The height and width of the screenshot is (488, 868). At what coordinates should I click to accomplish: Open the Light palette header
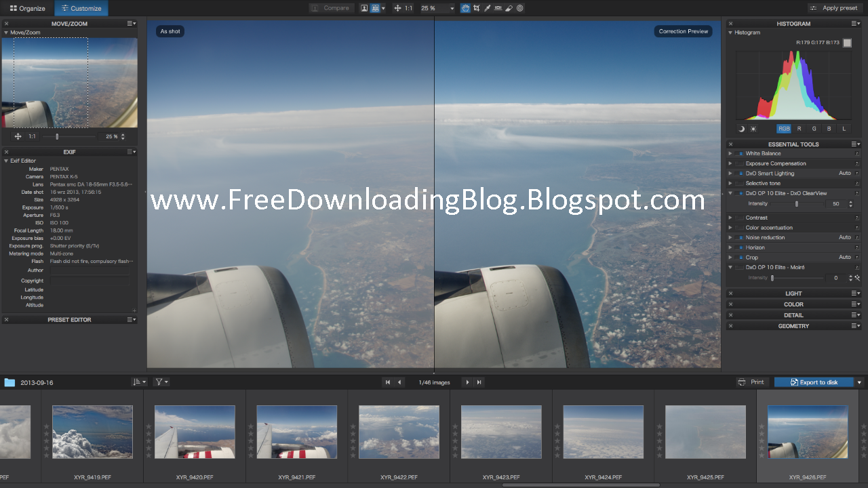(793, 293)
